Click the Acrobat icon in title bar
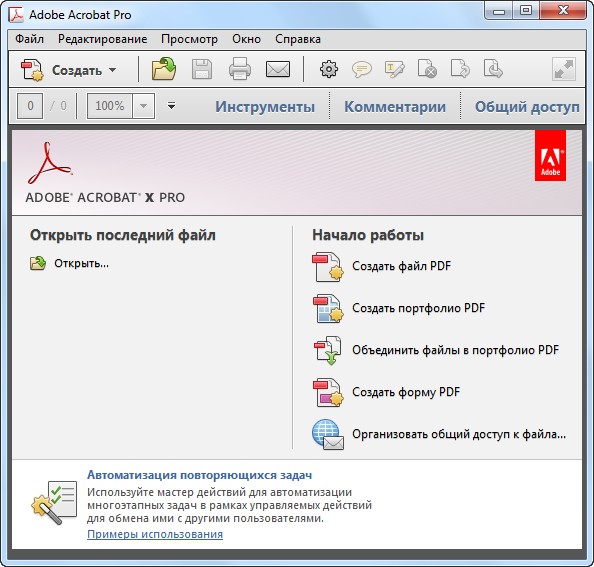The height and width of the screenshot is (567, 594). (16, 14)
